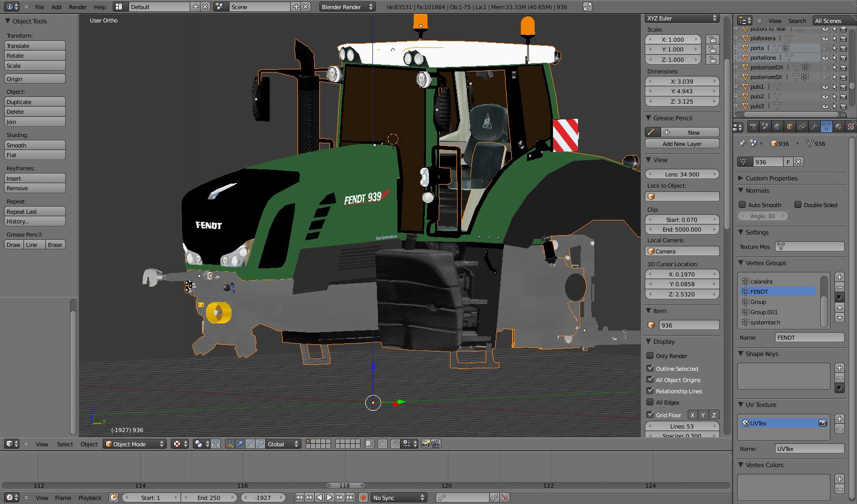Toggle the Grid Floor checkbox
The height and width of the screenshot is (504, 857).
650,415
